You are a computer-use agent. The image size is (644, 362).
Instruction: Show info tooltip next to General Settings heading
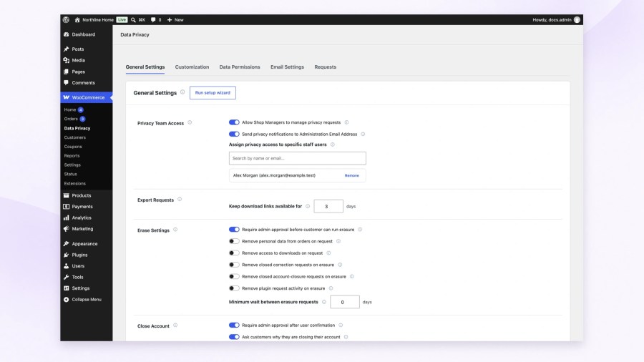[x=182, y=92]
